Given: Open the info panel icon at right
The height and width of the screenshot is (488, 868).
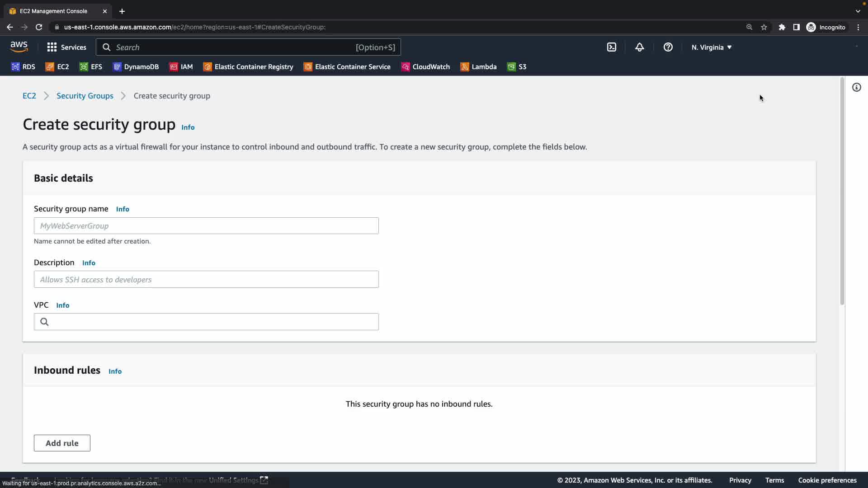Looking at the screenshot, I should coord(857,87).
